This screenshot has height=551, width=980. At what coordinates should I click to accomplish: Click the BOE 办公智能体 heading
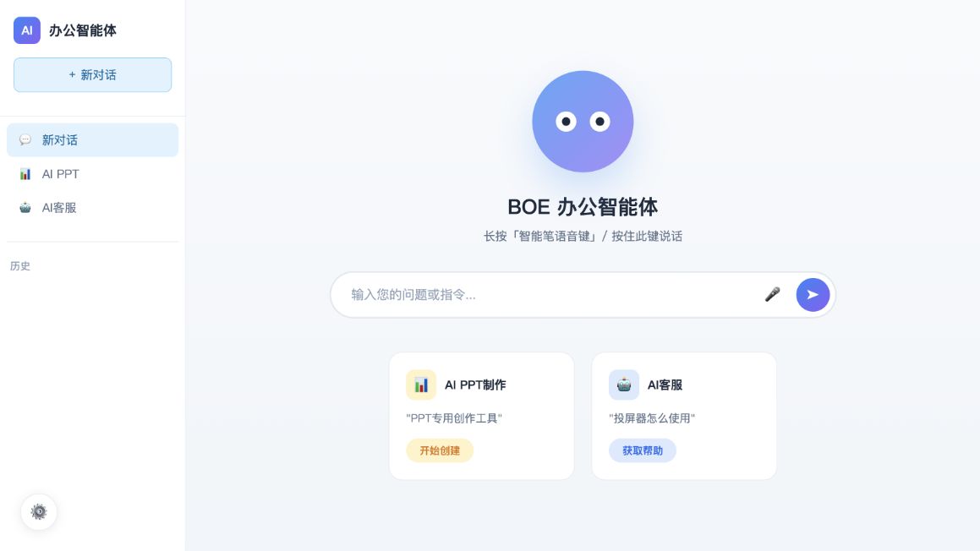583,207
